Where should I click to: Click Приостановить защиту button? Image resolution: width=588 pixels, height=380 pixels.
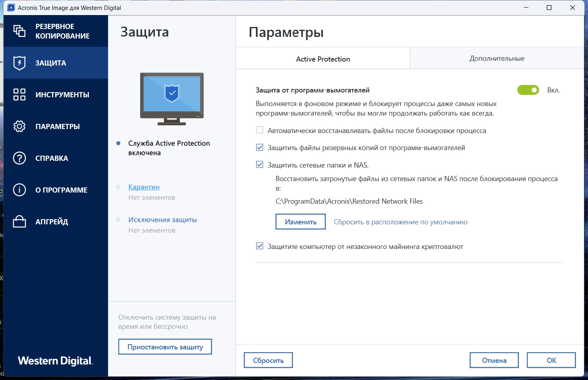tap(165, 347)
